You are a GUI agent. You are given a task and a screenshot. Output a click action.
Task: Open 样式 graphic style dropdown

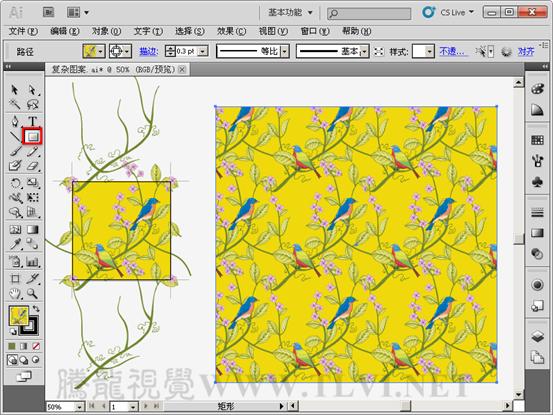[429, 51]
